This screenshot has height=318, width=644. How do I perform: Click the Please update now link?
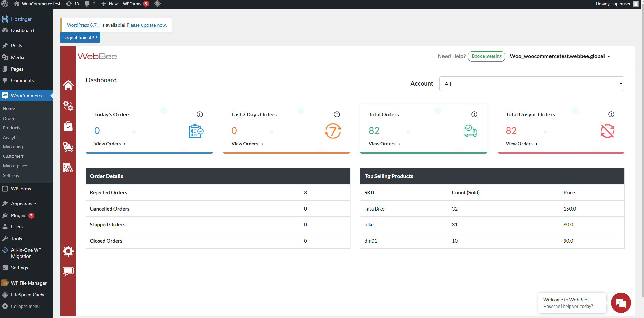[x=146, y=25]
